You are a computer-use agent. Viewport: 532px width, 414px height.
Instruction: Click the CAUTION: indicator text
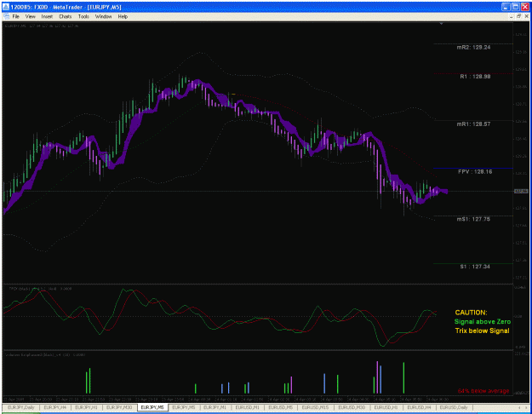tap(471, 313)
